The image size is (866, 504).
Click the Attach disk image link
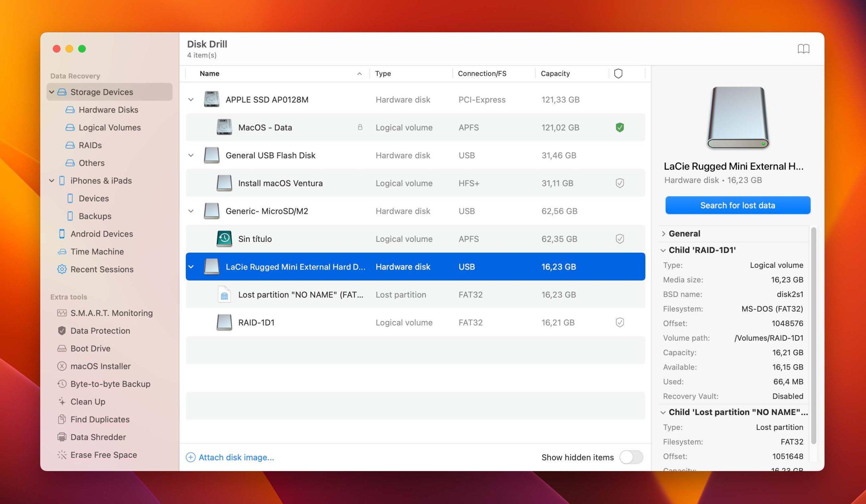coord(230,457)
